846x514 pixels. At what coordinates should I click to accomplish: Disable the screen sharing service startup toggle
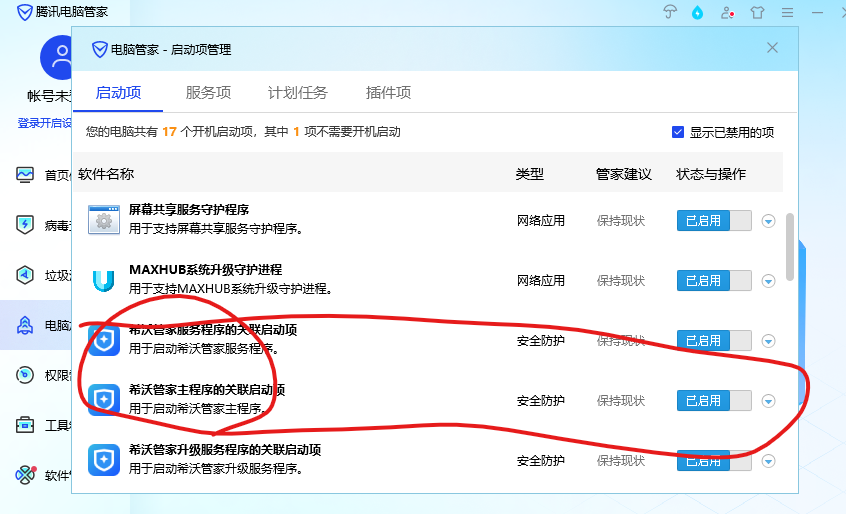click(714, 221)
